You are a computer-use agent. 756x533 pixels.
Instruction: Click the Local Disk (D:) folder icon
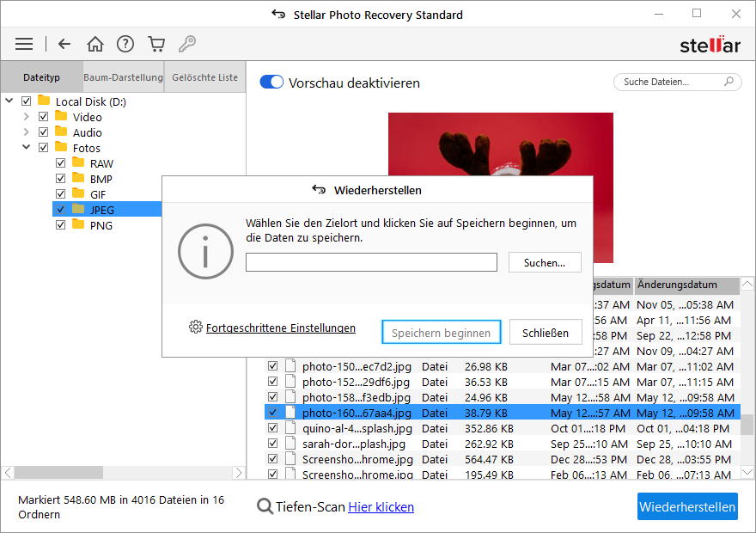[x=44, y=101]
